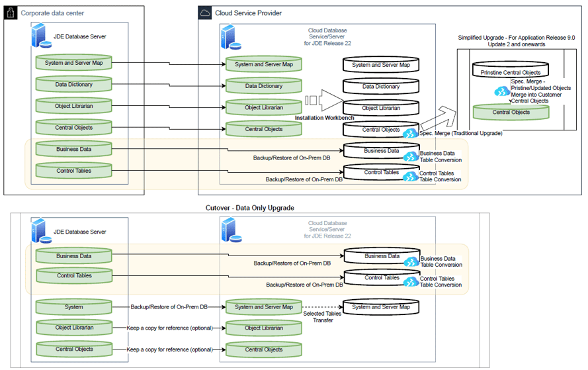Screen dimensions: 588x370
Task: Click the 'Selected Tables Transfer' label
Action: (323, 316)
